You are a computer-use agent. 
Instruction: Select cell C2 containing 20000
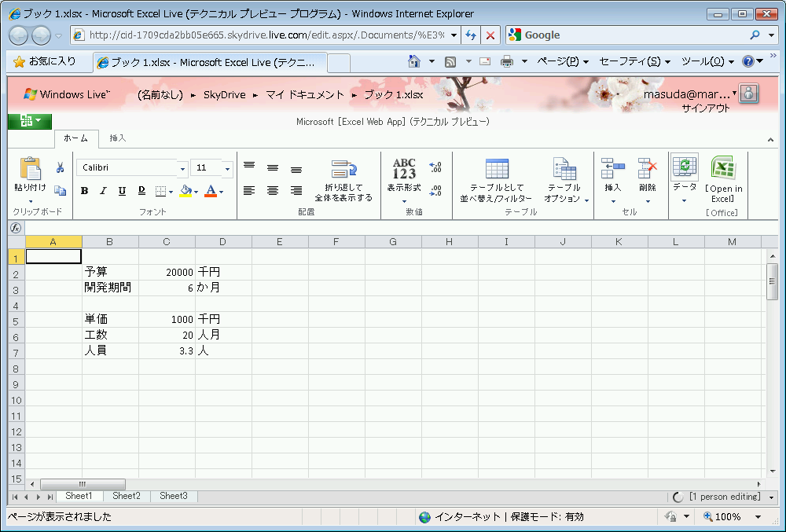coord(167,272)
